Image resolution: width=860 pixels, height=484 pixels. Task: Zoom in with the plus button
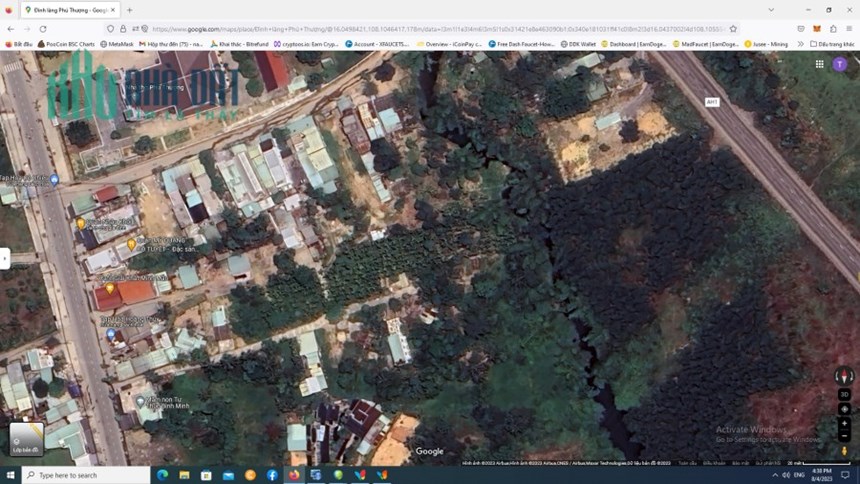tap(844, 424)
